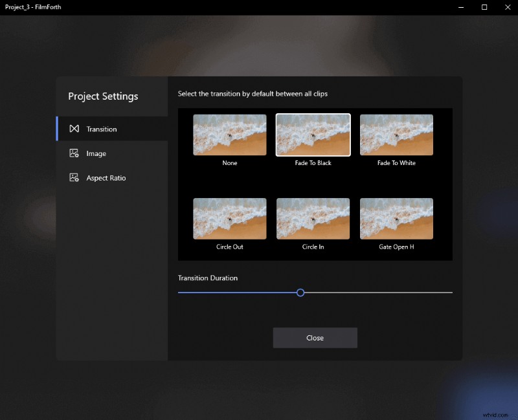
Task: Click the Image settings icon in the sidebar
Action: (x=74, y=153)
